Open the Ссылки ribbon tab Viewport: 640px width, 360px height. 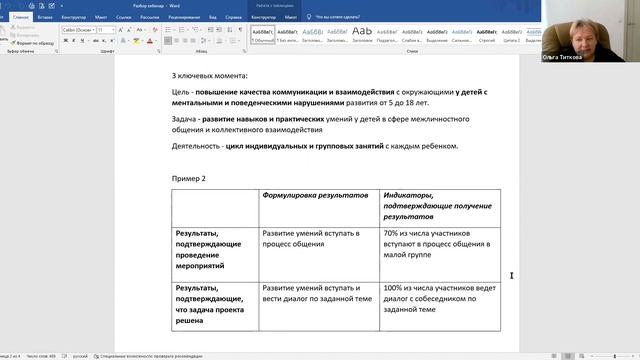[124, 17]
